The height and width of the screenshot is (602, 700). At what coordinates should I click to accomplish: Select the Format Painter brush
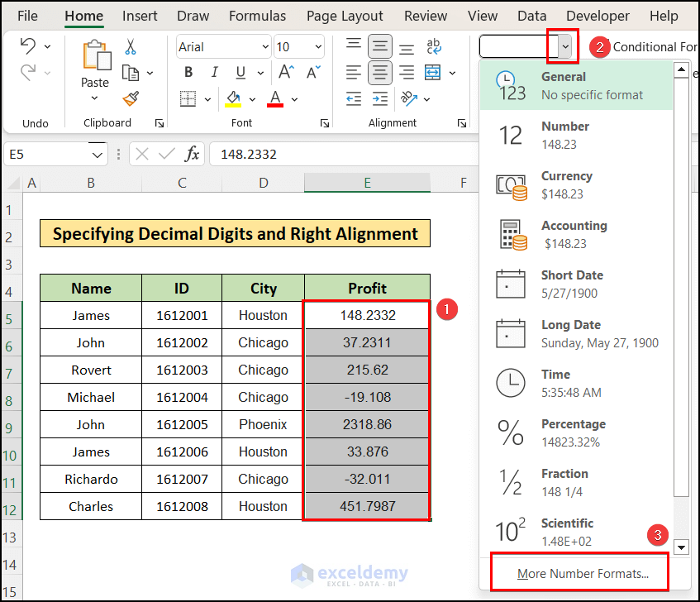[x=131, y=98]
